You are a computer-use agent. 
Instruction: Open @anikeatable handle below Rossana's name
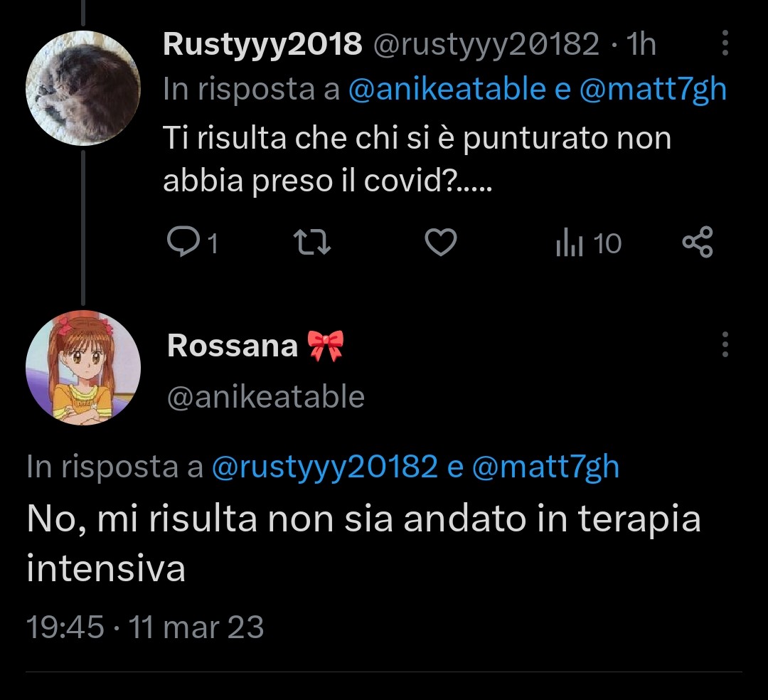pos(265,397)
